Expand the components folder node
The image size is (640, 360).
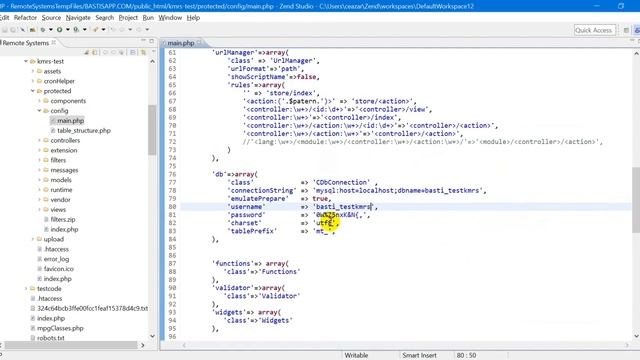click(40, 101)
